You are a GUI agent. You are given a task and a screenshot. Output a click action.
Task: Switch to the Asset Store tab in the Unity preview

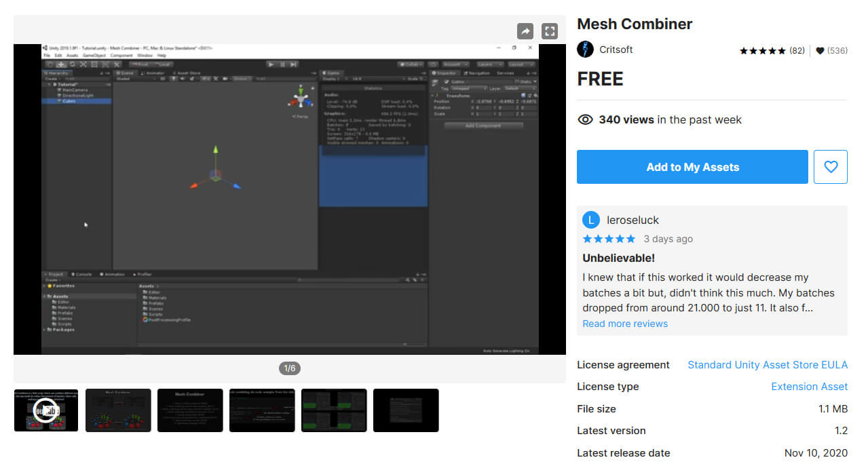pos(187,73)
